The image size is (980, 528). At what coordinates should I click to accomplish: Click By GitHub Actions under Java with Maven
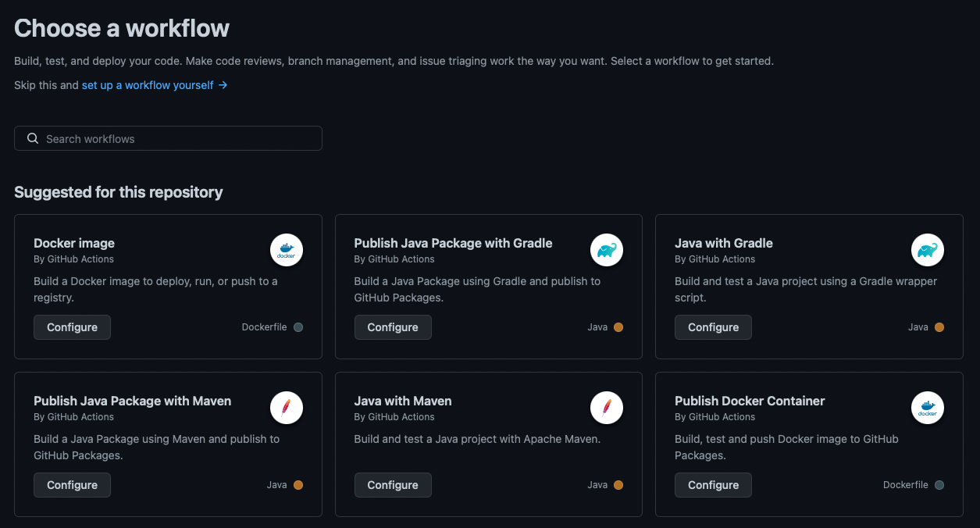(394, 417)
